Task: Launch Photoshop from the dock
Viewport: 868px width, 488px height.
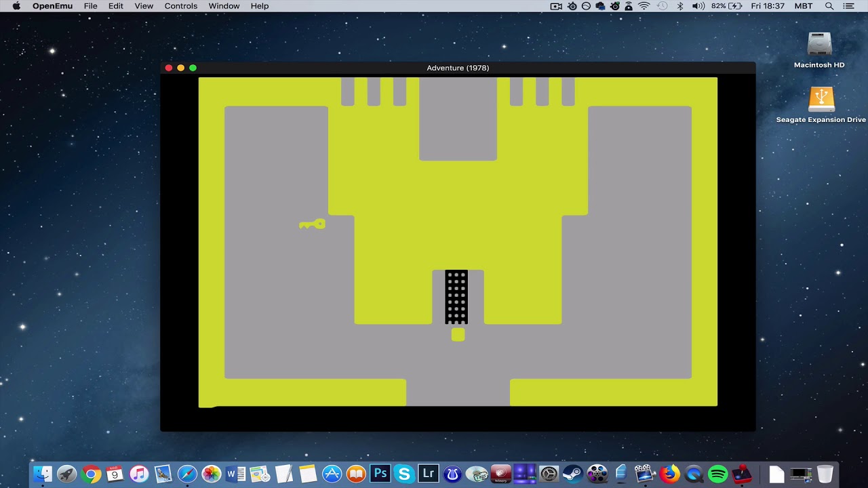Action: tap(380, 473)
